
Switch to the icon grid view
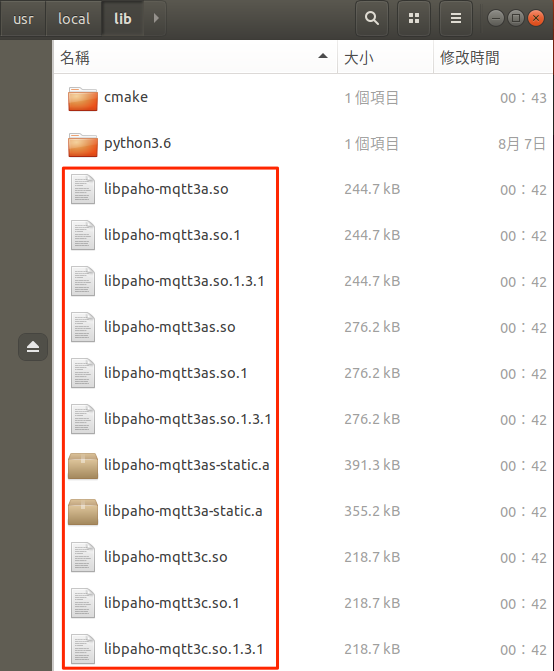(x=414, y=18)
